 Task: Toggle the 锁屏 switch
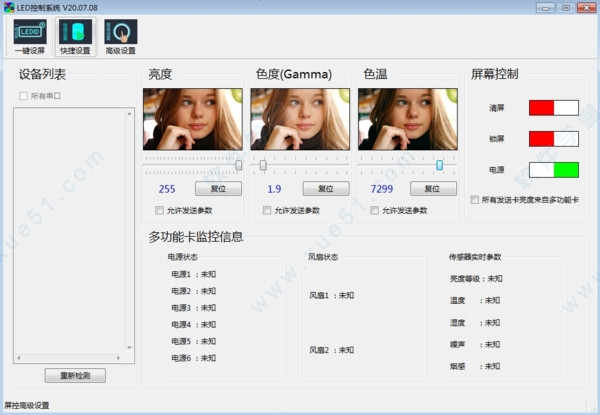[x=554, y=139]
